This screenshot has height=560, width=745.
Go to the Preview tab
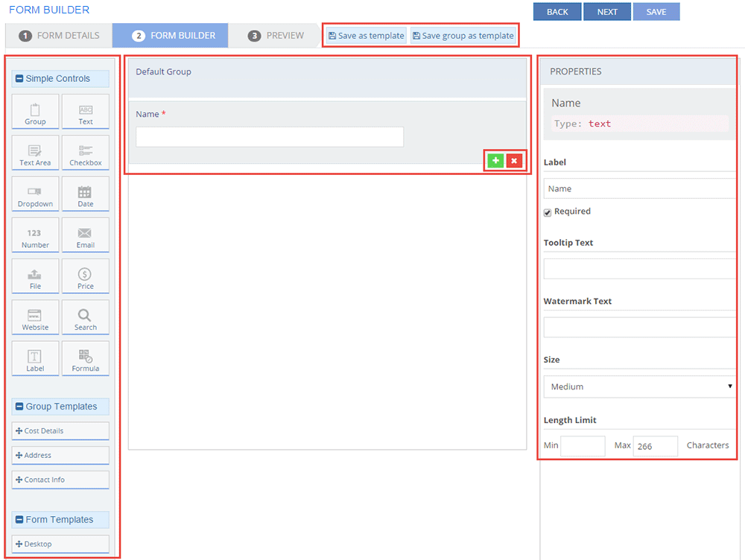click(276, 36)
